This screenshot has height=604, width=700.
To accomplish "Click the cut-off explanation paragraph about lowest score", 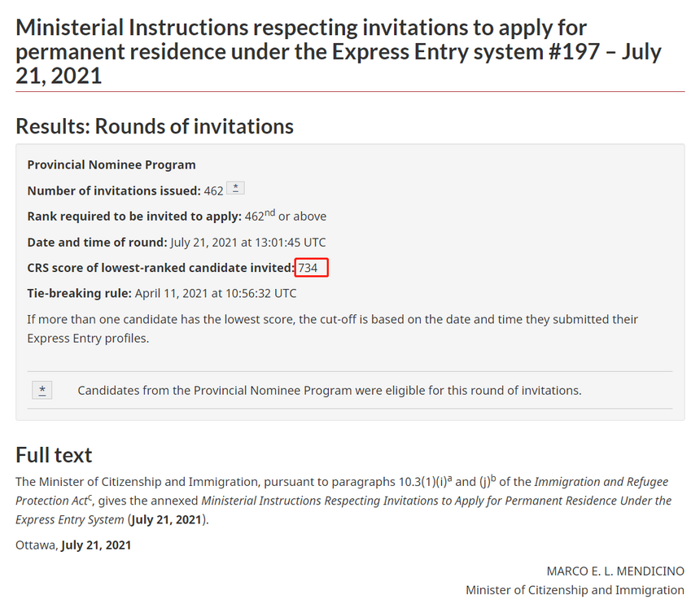I will (x=333, y=329).
